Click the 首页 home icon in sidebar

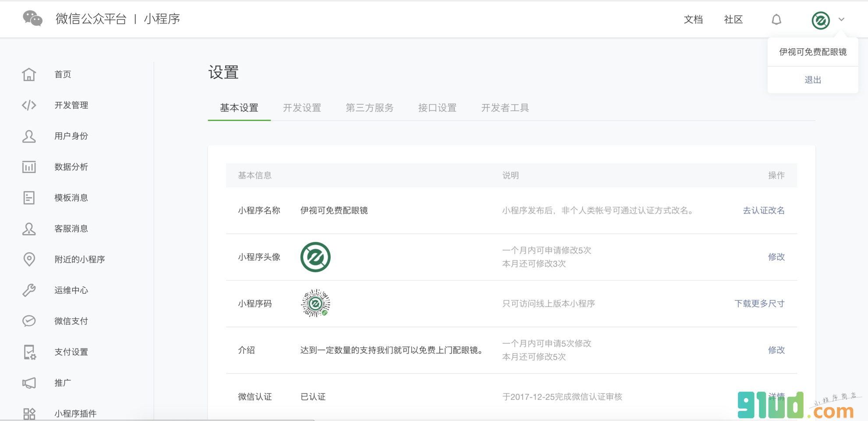click(x=29, y=75)
